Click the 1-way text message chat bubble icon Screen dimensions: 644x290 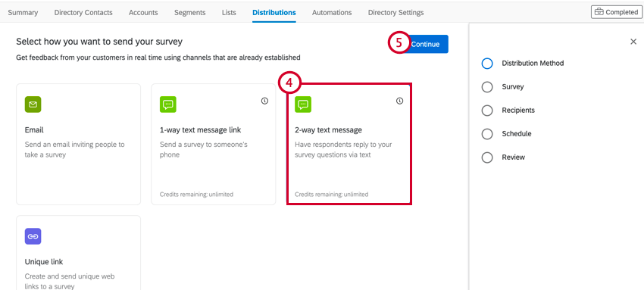tap(167, 104)
